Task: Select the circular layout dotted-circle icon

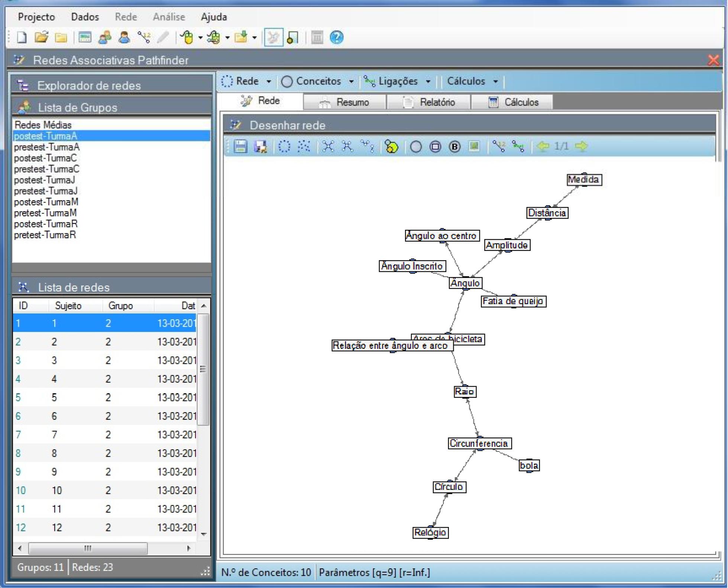Action: [x=284, y=146]
